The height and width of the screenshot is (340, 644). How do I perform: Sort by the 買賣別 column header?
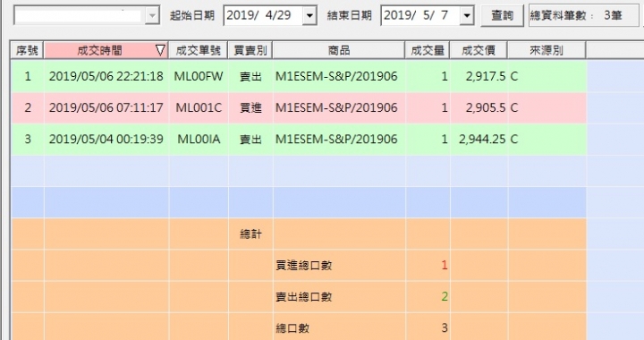(250, 50)
